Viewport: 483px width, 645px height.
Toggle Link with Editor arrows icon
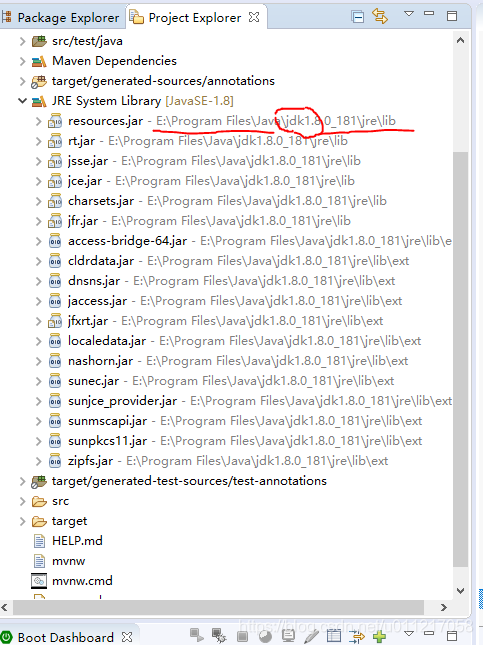pos(380,16)
